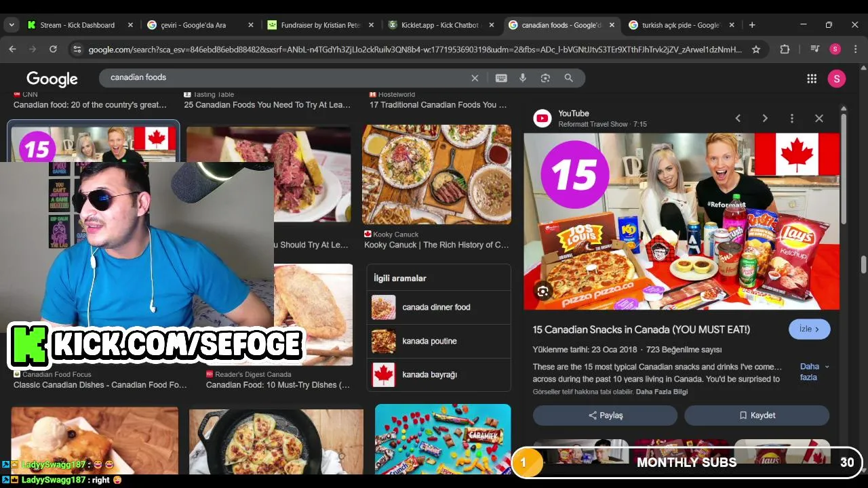Open more options in the preview panel
The image size is (868, 488).
792,119
